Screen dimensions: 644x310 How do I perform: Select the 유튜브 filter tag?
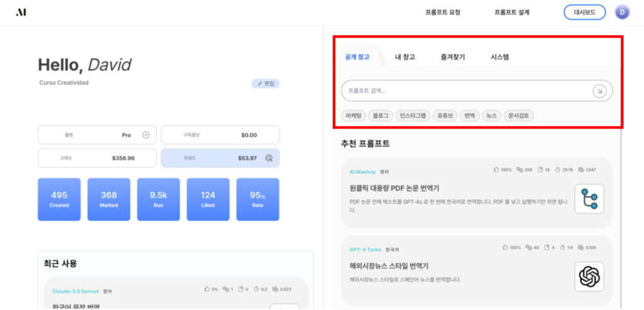point(446,116)
